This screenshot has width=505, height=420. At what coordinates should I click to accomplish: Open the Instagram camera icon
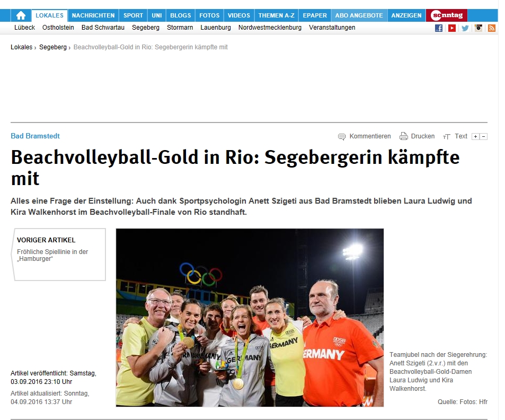479,28
